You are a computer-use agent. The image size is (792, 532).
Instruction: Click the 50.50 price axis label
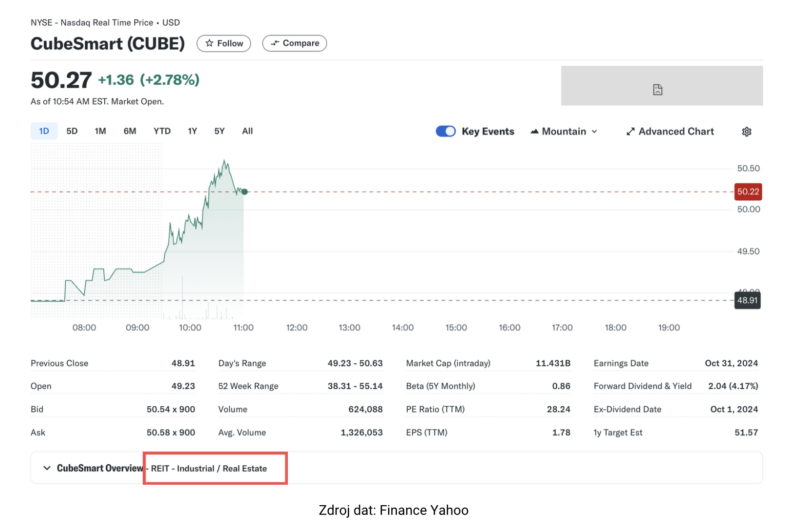tap(748, 169)
